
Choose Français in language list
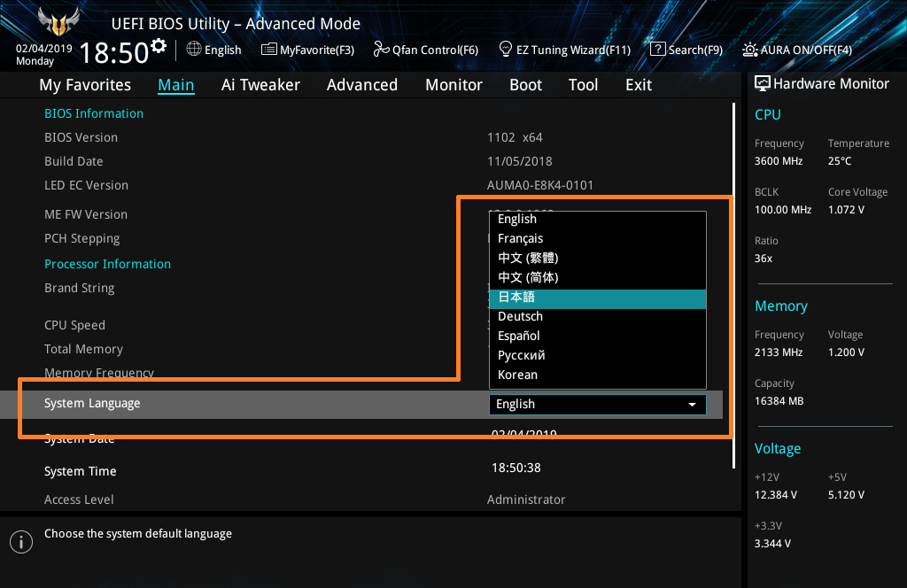coord(598,238)
